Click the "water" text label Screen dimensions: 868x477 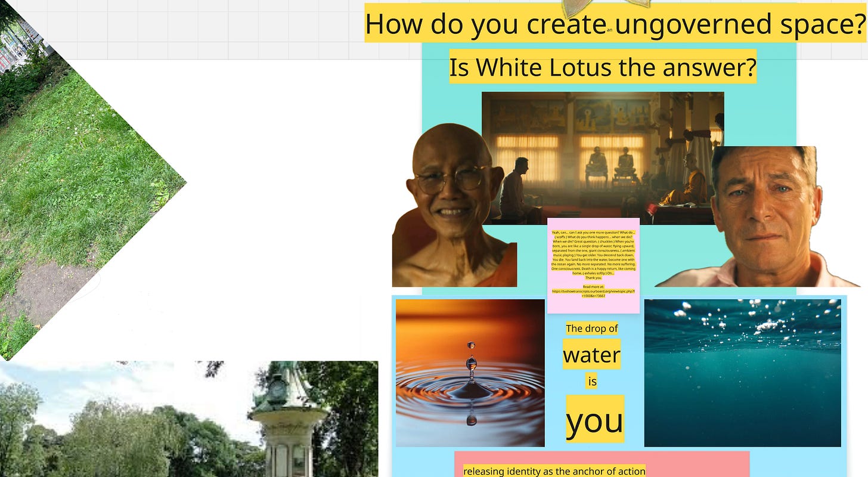[x=592, y=355]
